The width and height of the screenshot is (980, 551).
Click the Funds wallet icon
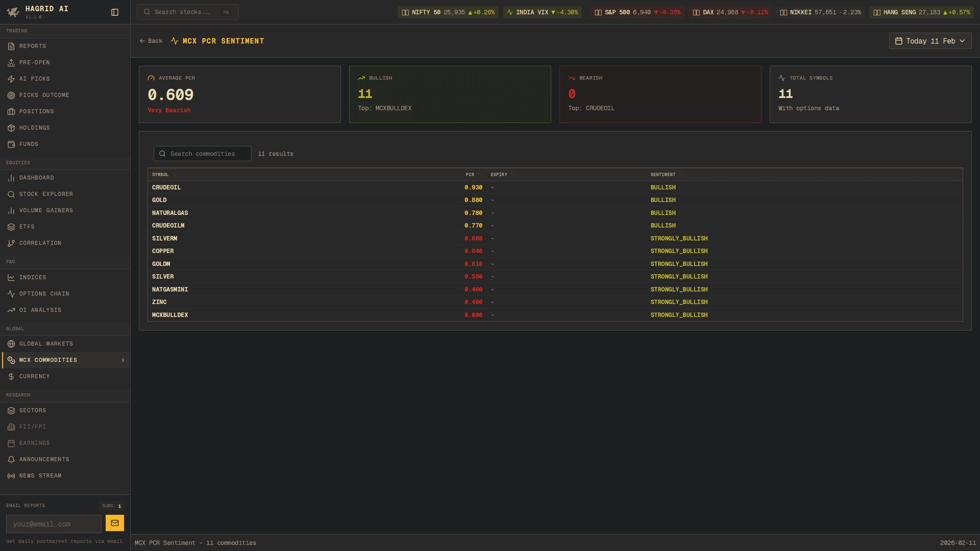pyautogui.click(x=11, y=144)
